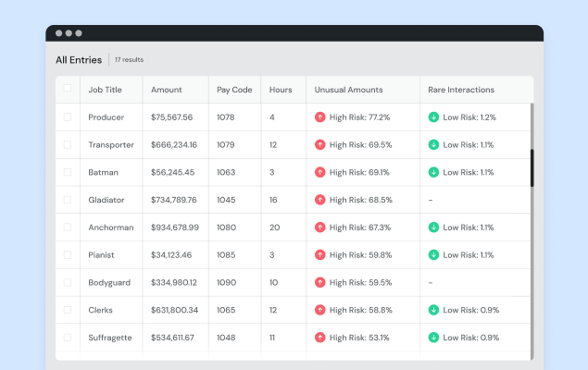Sort by the Amount column header

(x=167, y=90)
